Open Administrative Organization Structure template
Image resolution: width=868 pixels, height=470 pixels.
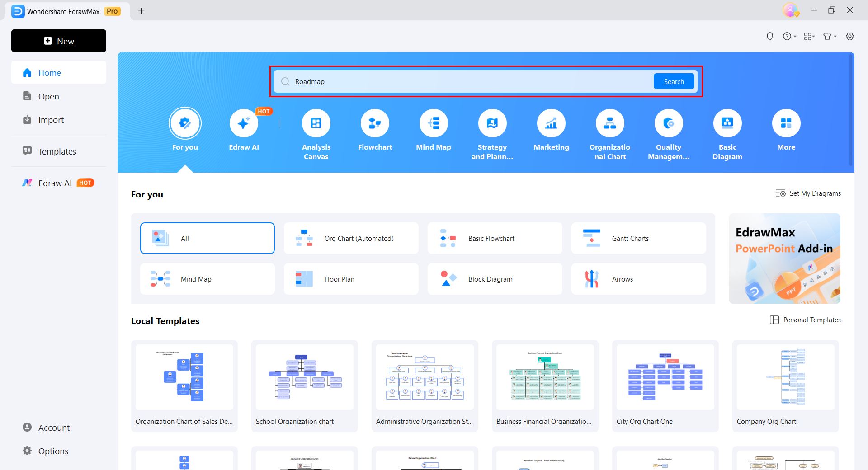[425, 386]
